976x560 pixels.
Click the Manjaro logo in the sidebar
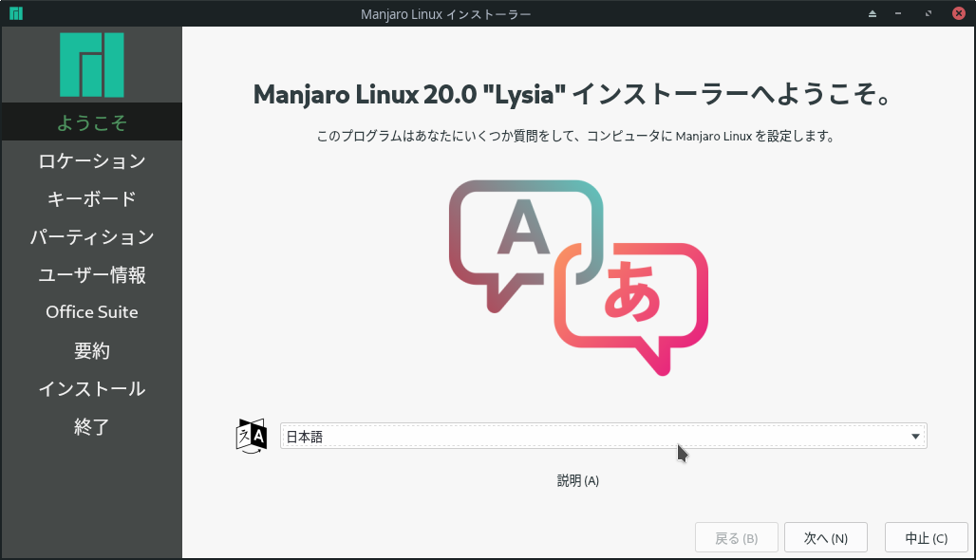click(x=91, y=65)
